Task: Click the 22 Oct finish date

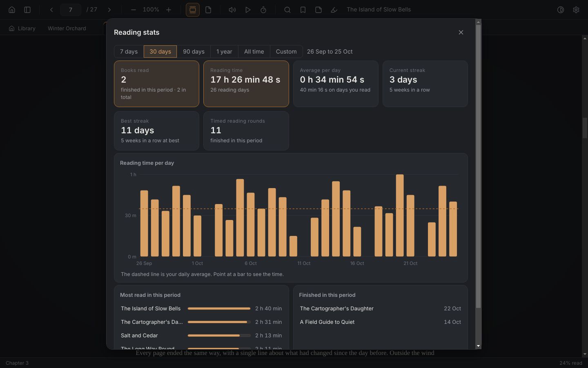Action: tap(452, 309)
